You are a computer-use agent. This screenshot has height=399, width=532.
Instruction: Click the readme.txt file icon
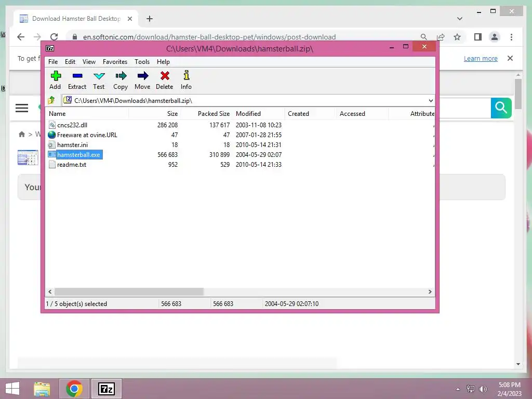pyautogui.click(x=52, y=165)
